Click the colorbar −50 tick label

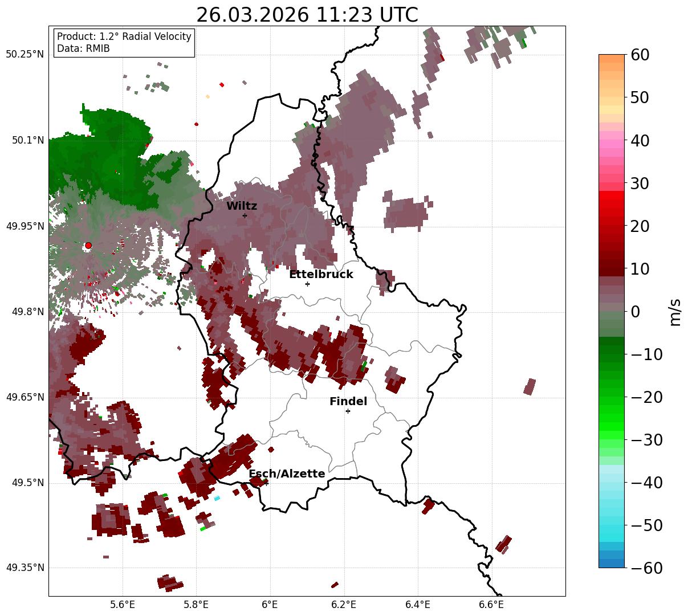[x=646, y=525]
